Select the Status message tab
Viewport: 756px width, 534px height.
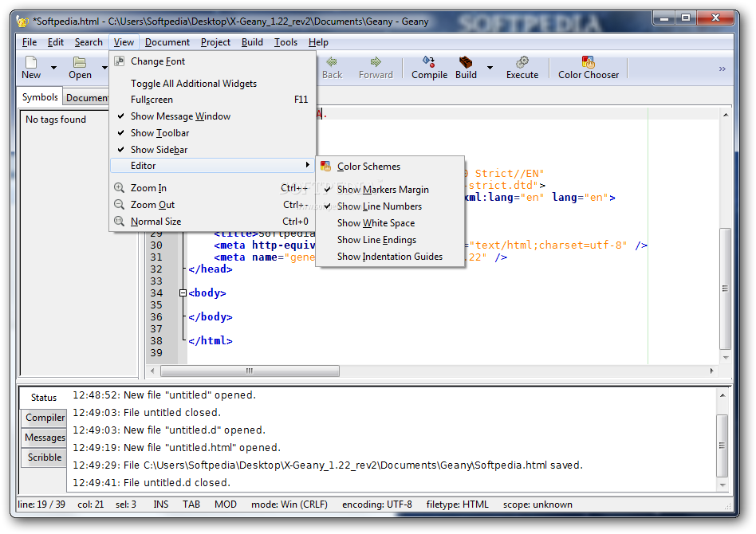pyautogui.click(x=43, y=398)
